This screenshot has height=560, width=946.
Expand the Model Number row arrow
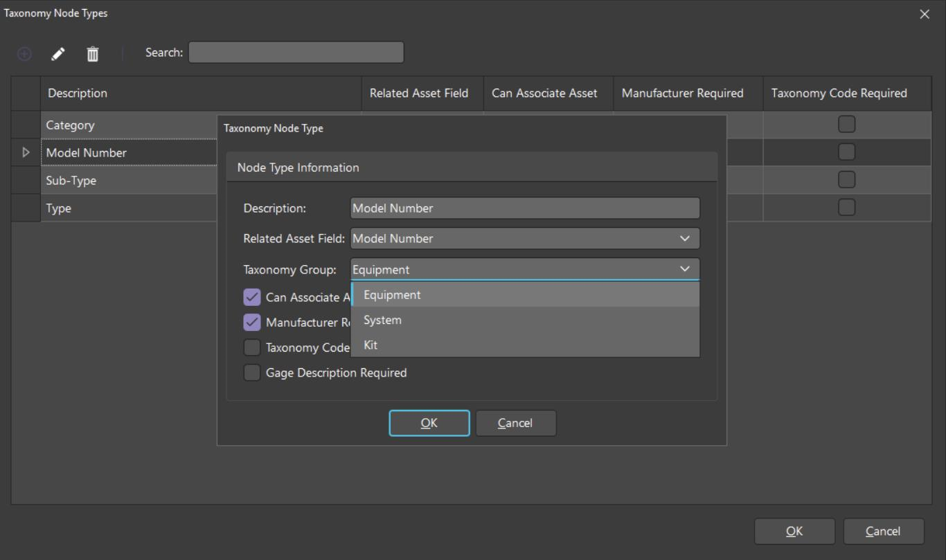click(x=26, y=153)
